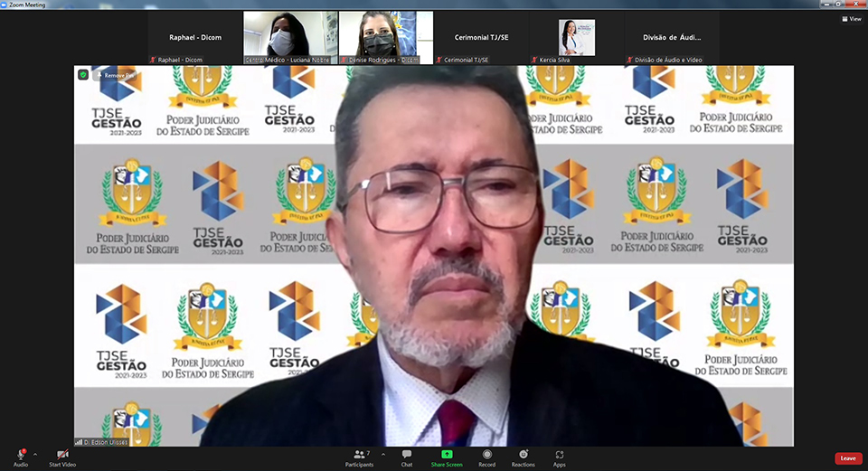The width and height of the screenshot is (868, 471).
Task: Expand the options arrow beside Participants
Action: [383, 454]
